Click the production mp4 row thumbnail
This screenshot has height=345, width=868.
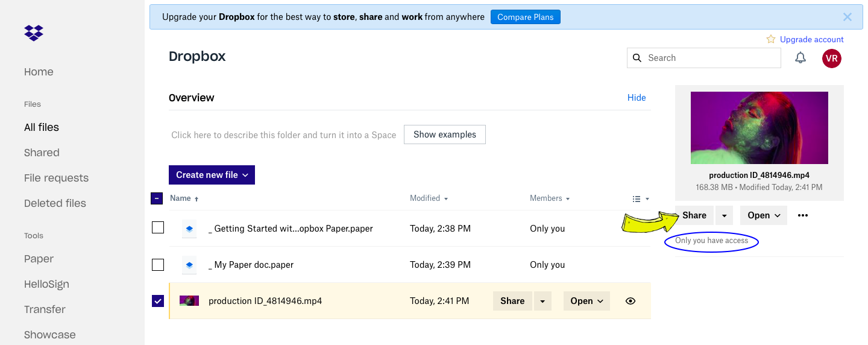(x=189, y=300)
